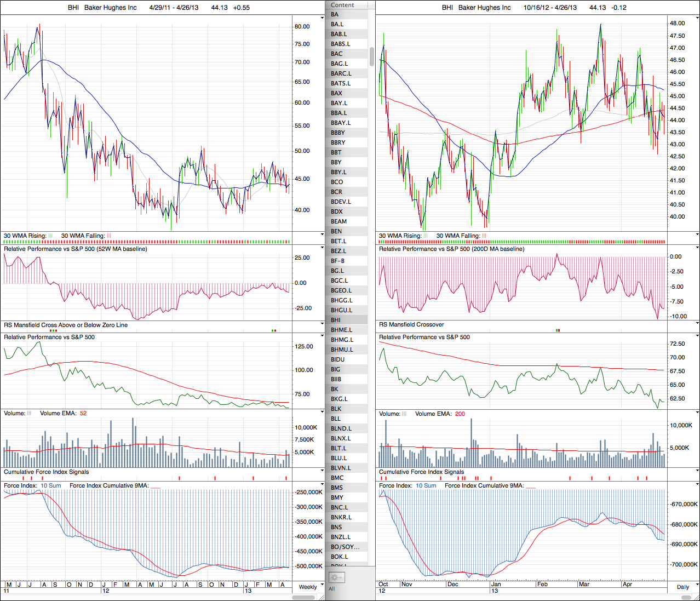Click the weekly chart resize grip corner
700x601 pixels.
click(x=322, y=597)
